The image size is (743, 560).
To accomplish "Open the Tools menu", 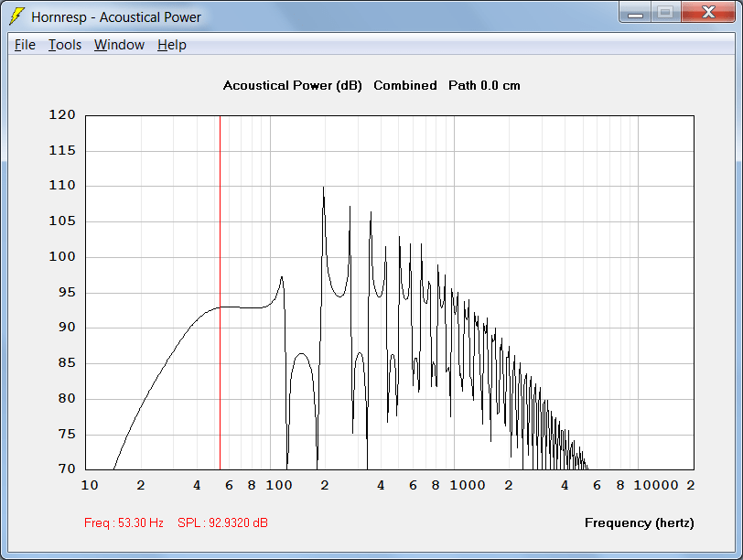I will (x=65, y=45).
